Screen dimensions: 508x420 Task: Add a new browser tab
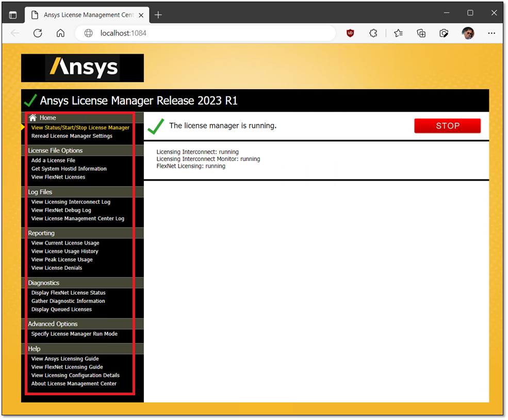pyautogui.click(x=158, y=15)
